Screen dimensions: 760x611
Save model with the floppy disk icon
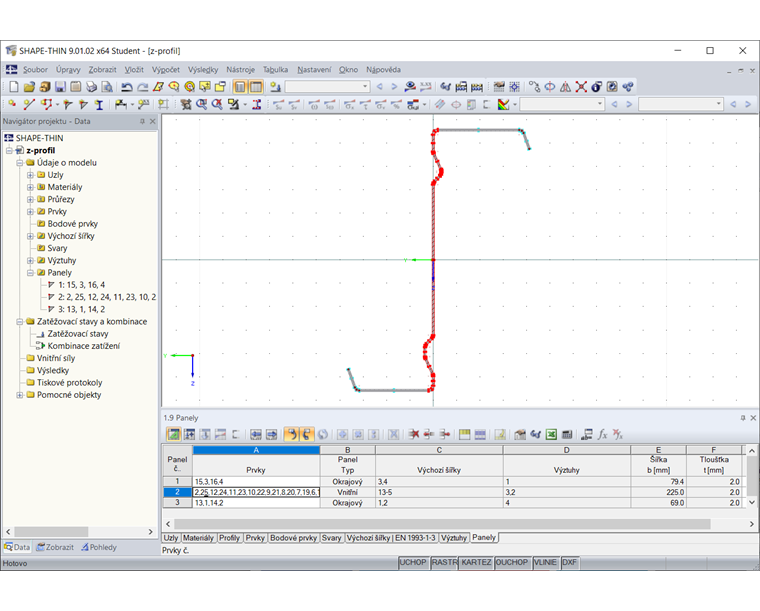pyautogui.click(x=60, y=87)
